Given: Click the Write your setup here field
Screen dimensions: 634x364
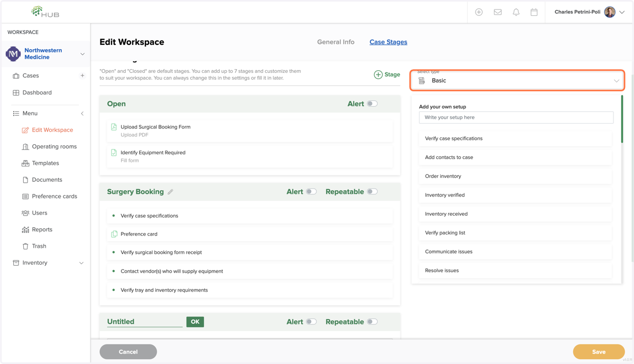Looking at the screenshot, I should click(x=516, y=117).
